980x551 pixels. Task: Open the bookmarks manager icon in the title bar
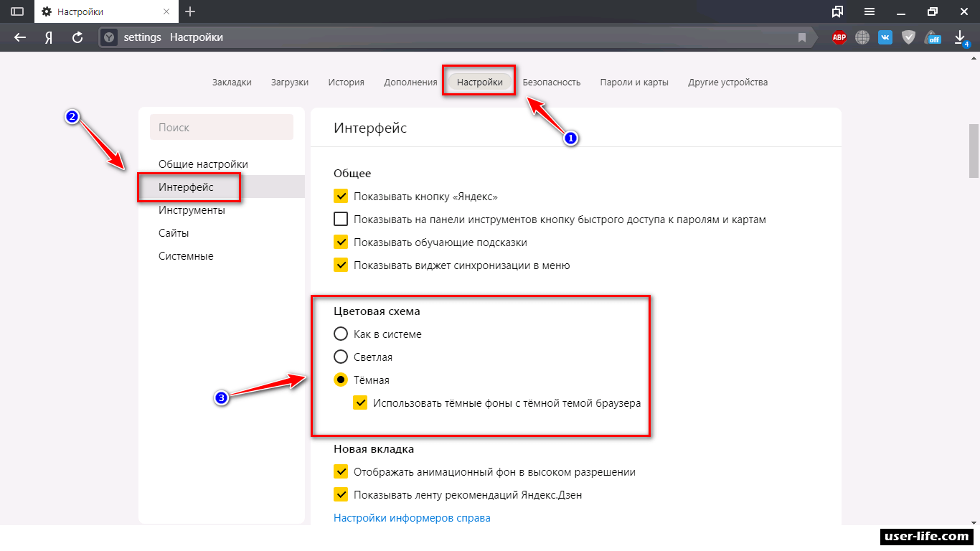pos(837,11)
